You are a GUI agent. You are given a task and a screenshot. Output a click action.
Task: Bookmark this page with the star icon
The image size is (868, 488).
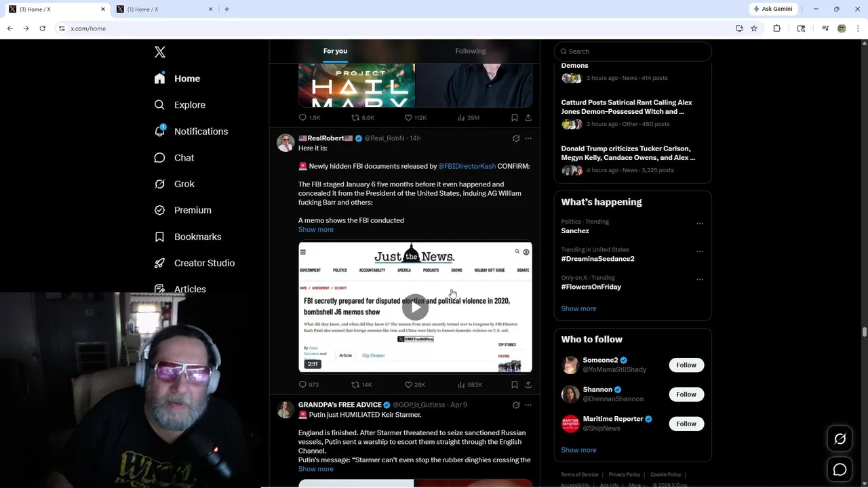tap(754, 28)
